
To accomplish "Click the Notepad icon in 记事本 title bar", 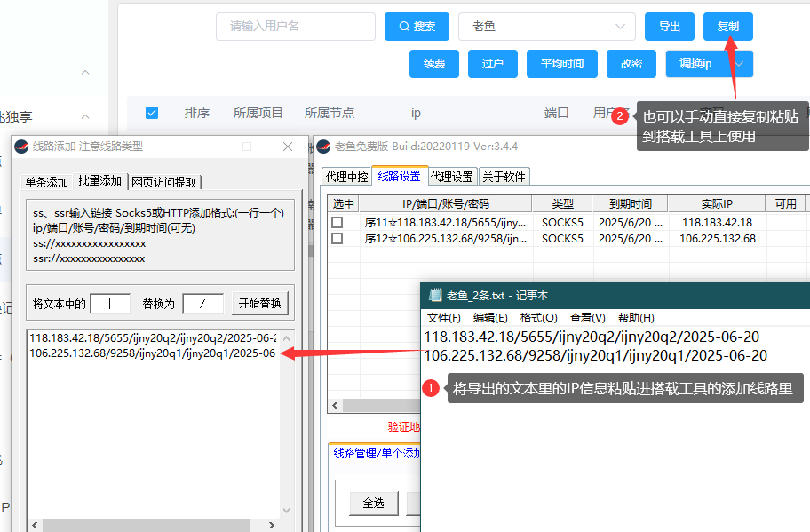I will tap(435, 296).
